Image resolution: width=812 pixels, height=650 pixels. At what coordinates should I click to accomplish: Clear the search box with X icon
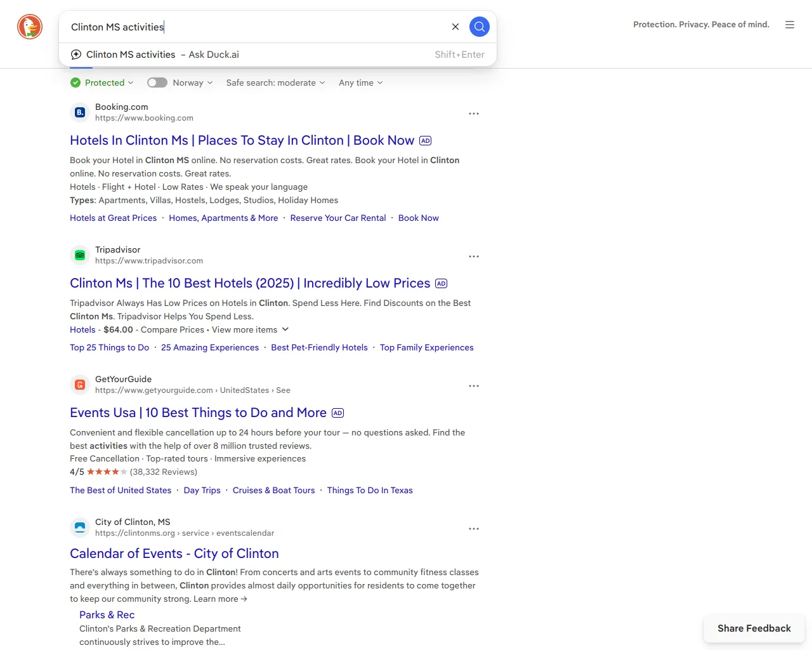click(455, 27)
